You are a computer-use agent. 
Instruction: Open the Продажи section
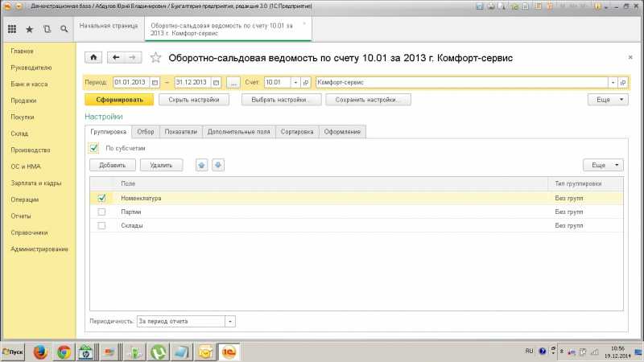23,101
